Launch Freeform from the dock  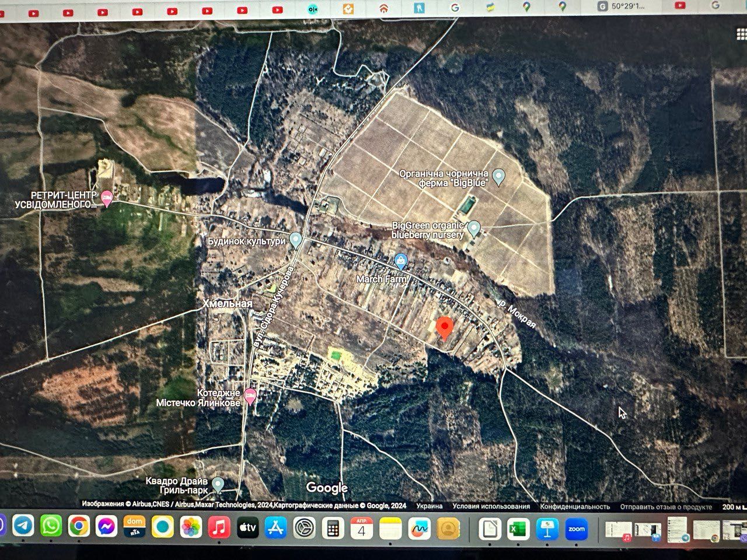pyautogui.click(x=419, y=529)
